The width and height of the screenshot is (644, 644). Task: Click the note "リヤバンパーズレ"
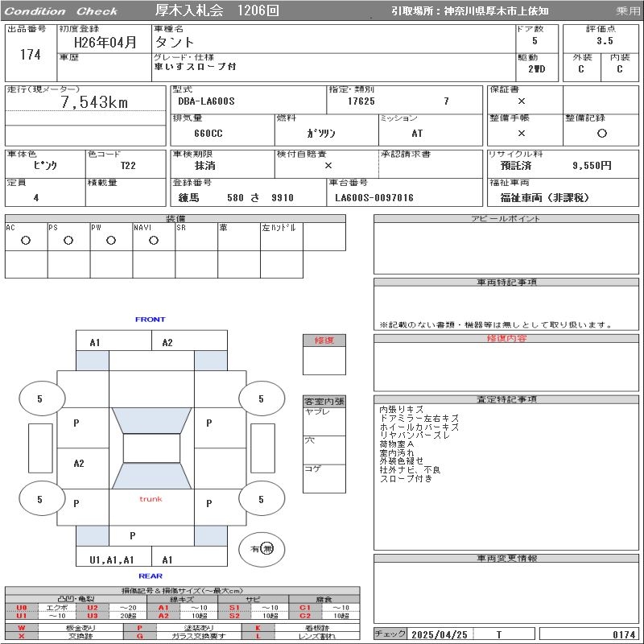pos(415,436)
